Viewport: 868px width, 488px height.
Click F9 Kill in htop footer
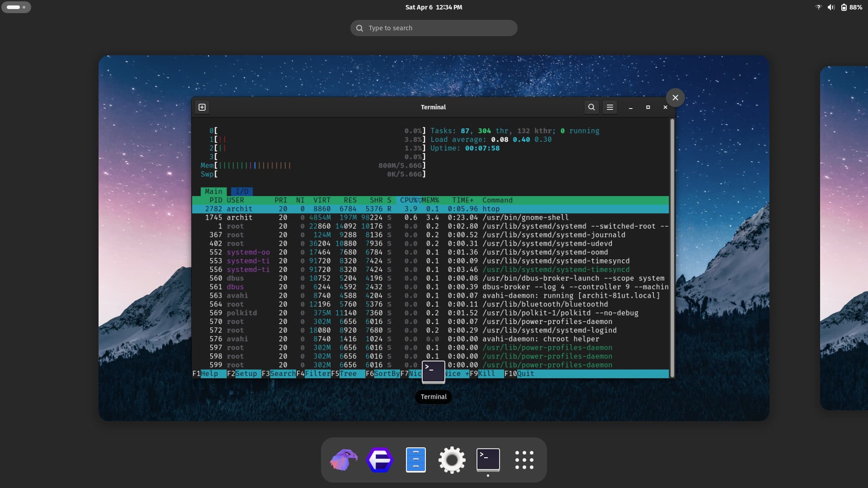click(x=487, y=374)
